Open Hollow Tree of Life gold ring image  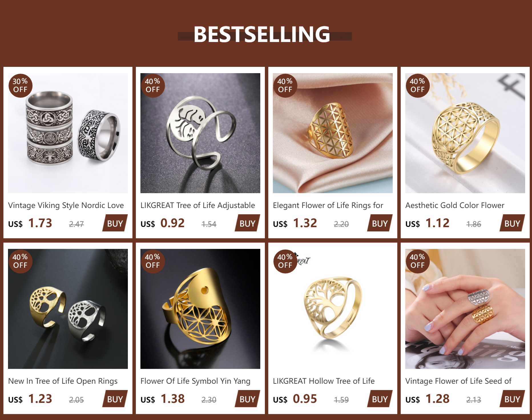pyautogui.click(x=333, y=309)
